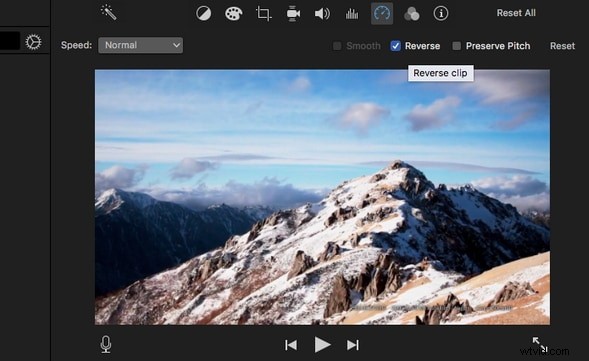Image resolution: width=589 pixels, height=361 pixels.
Task: Select the speedometer speed icon
Action: 382,14
